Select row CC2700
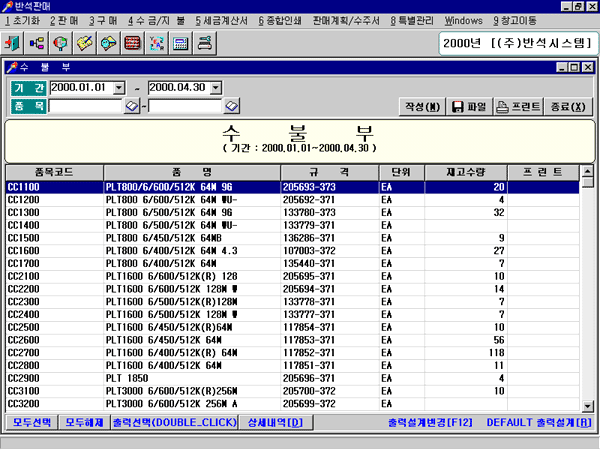 point(293,353)
